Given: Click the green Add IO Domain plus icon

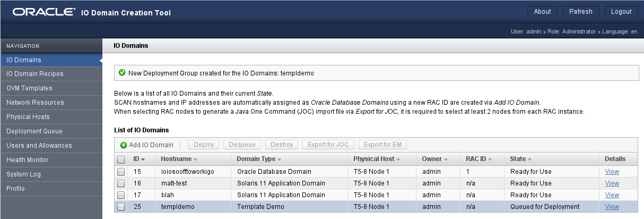Looking at the screenshot, I should 124,145.
